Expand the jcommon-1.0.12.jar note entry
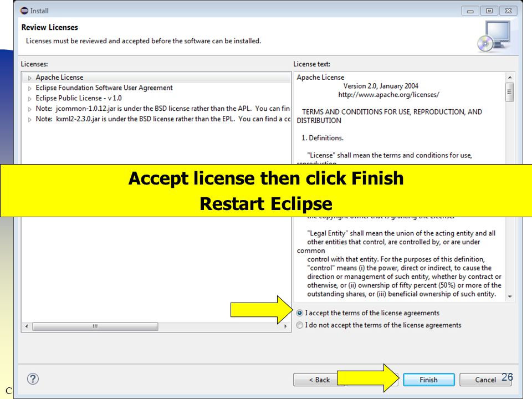 [30, 109]
